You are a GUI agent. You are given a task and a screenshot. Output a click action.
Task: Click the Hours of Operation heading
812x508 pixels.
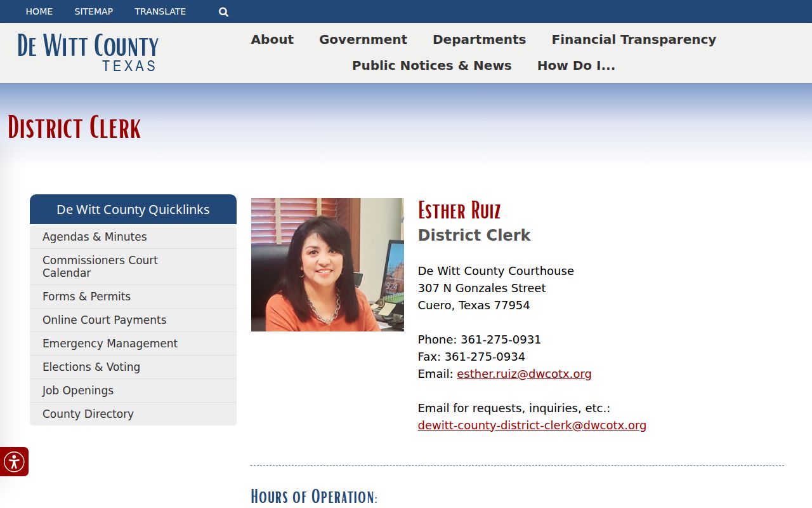314,496
